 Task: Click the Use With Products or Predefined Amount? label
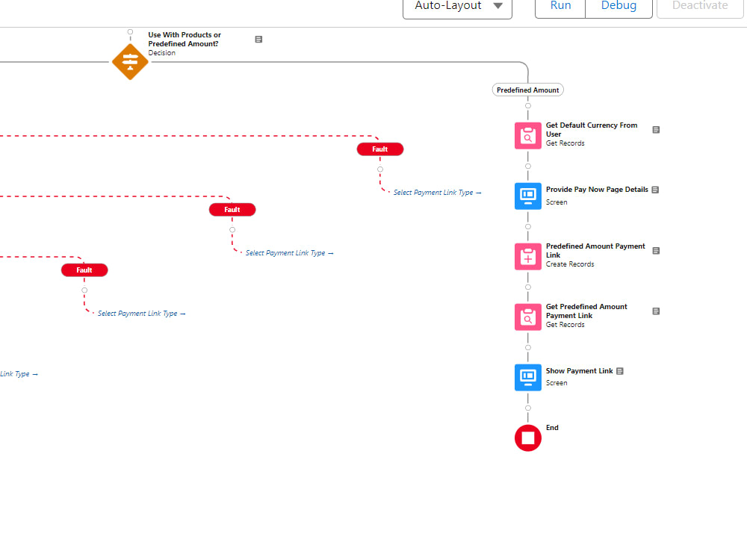tap(185, 39)
